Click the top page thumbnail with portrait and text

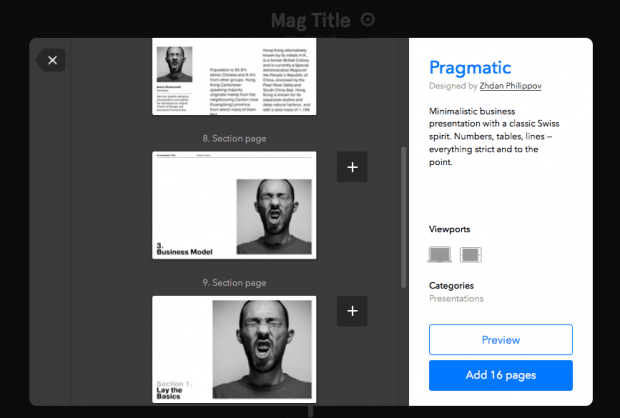pyautogui.click(x=234, y=76)
